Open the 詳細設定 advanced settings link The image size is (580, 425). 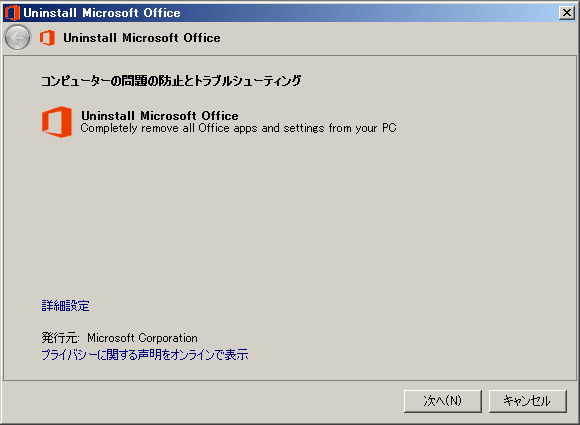pos(65,306)
